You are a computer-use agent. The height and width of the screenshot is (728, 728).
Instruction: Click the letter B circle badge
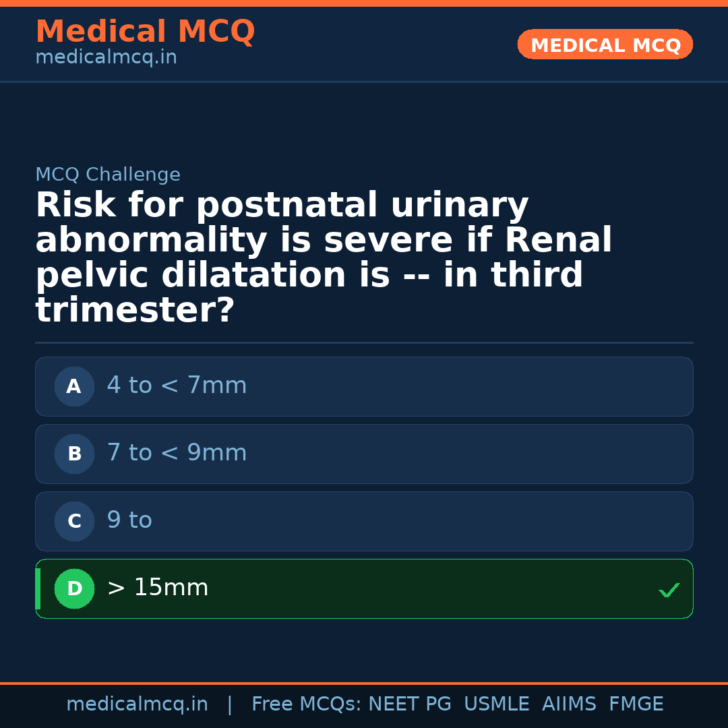click(74, 454)
